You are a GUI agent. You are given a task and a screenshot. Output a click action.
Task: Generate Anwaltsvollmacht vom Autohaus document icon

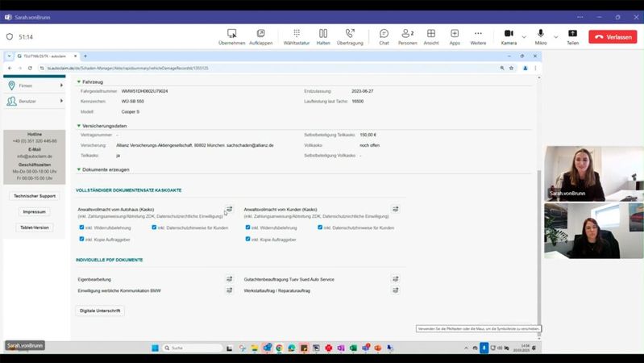[x=229, y=210]
